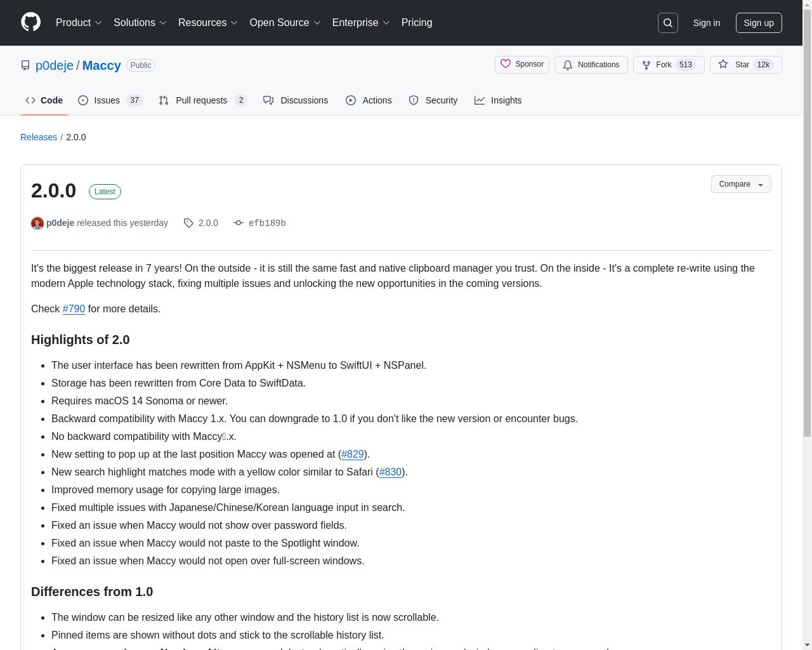Switch to the Insights tab
The height and width of the screenshot is (650, 812).
498,100
